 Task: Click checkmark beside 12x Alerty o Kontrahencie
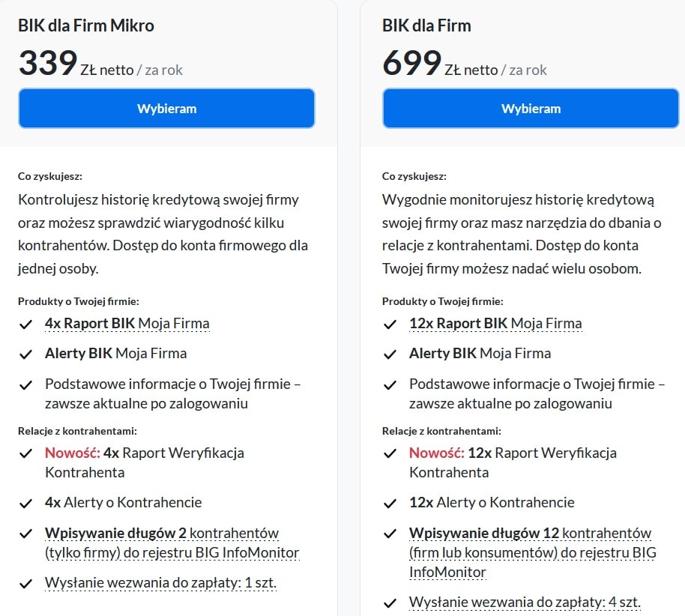(390, 503)
